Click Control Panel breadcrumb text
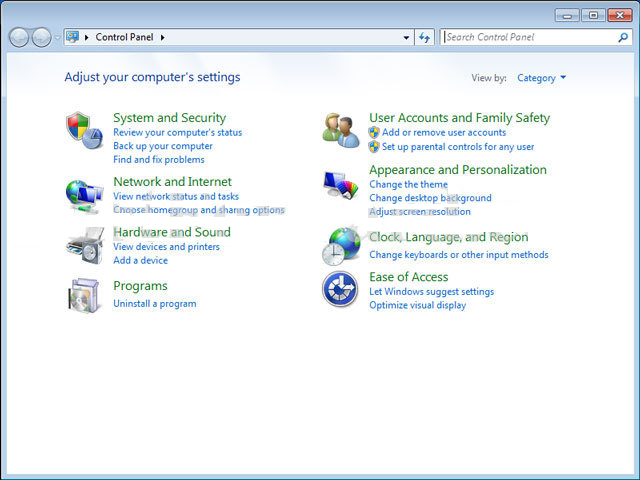 pos(124,37)
